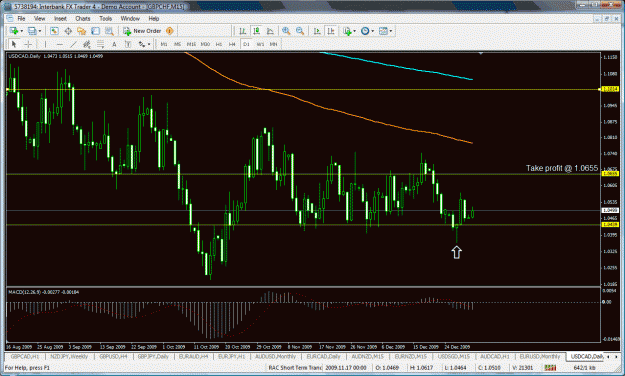Toggle the Navigator panel icon
625x376 pixels.
coord(82,31)
